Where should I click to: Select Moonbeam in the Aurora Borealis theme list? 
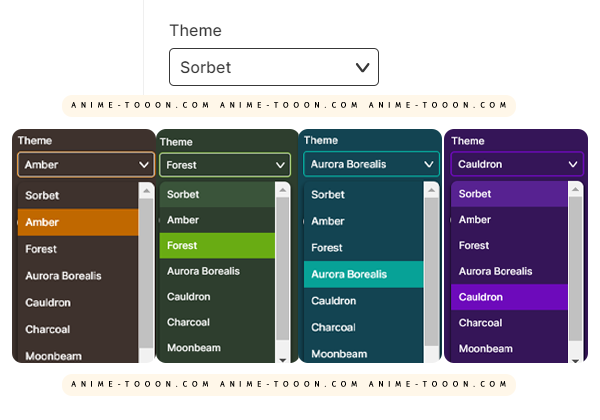click(364, 353)
